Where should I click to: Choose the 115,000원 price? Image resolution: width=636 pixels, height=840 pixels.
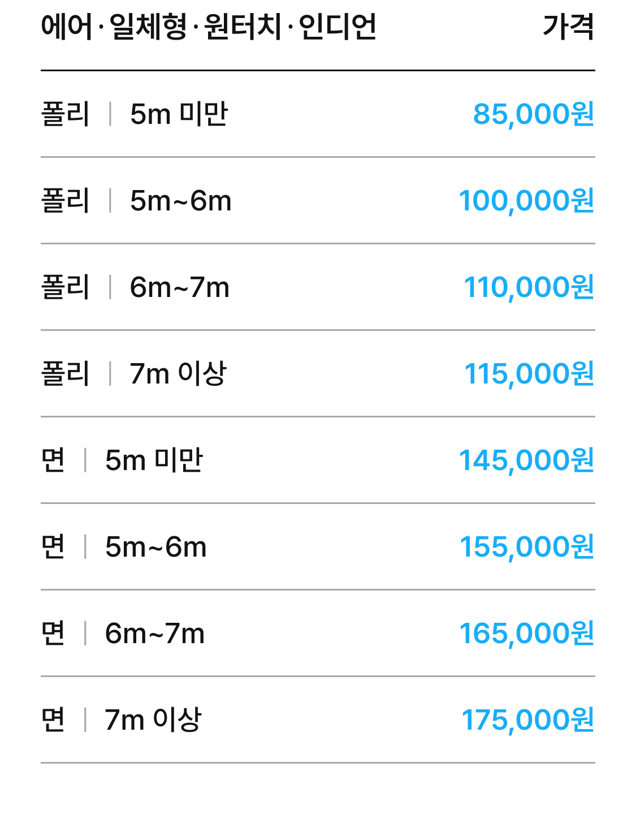pos(529,374)
